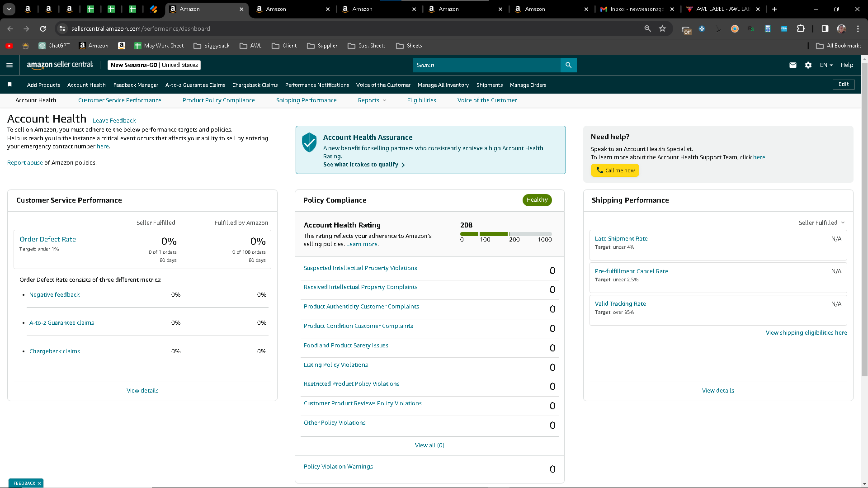Click the Report abuse link

[x=25, y=163]
